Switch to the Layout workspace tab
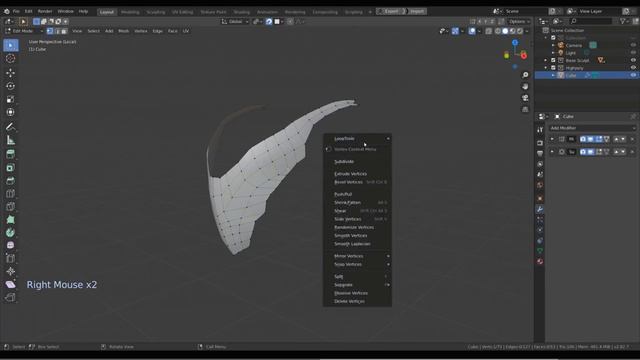Image resolution: width=640 pixels, height=360 pixels. click(x=107, y=12)
